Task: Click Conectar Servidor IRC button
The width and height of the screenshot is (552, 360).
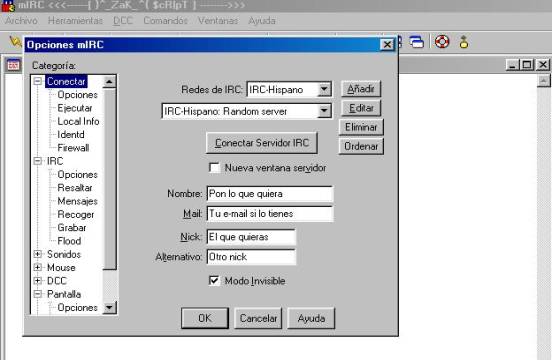Action: point(262,143)
